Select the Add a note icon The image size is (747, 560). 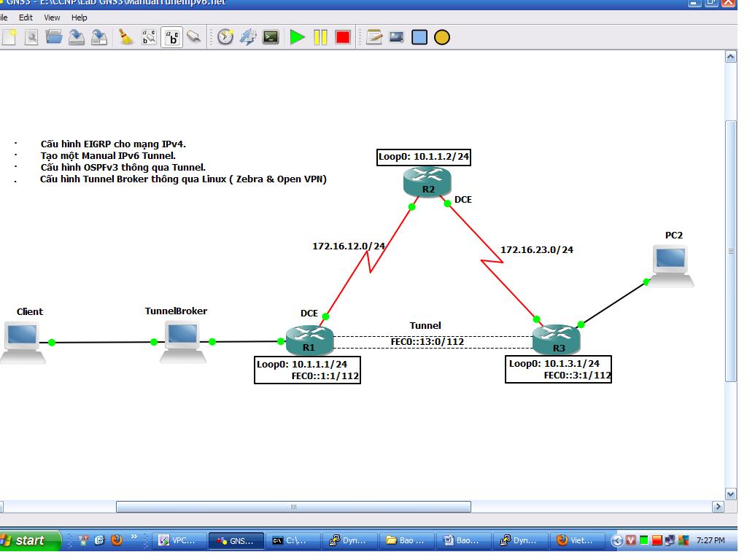pos(374,37)
